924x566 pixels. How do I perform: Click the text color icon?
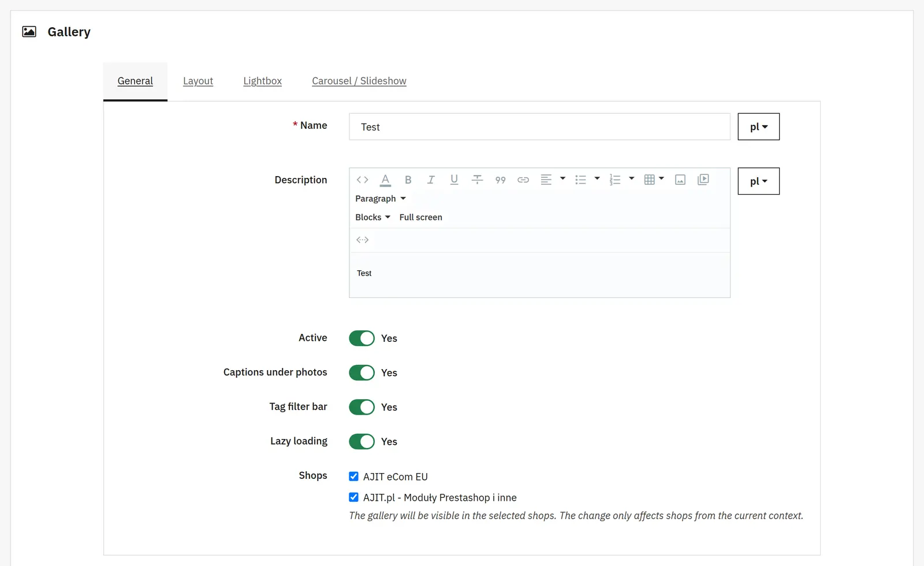385,180
